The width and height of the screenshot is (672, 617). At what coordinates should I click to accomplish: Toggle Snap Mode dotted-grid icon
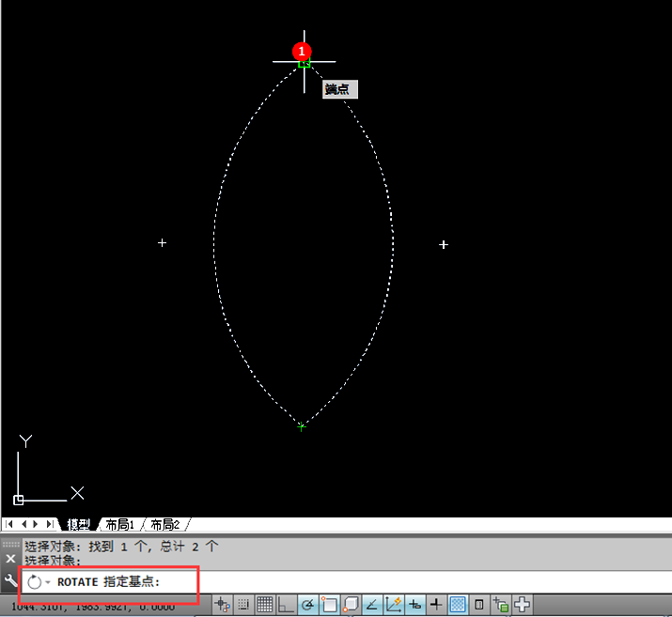[243, 605]
